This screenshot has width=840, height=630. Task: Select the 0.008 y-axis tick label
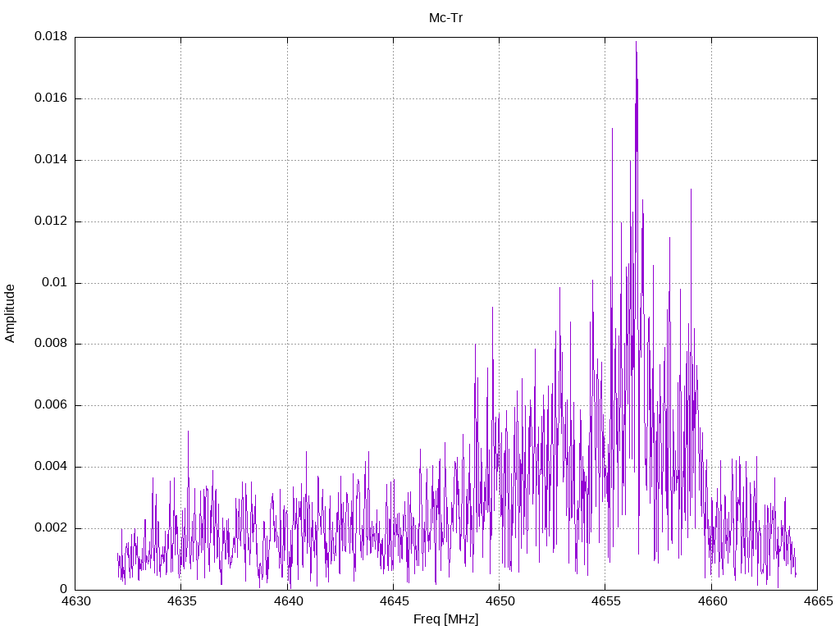(51, 344)
